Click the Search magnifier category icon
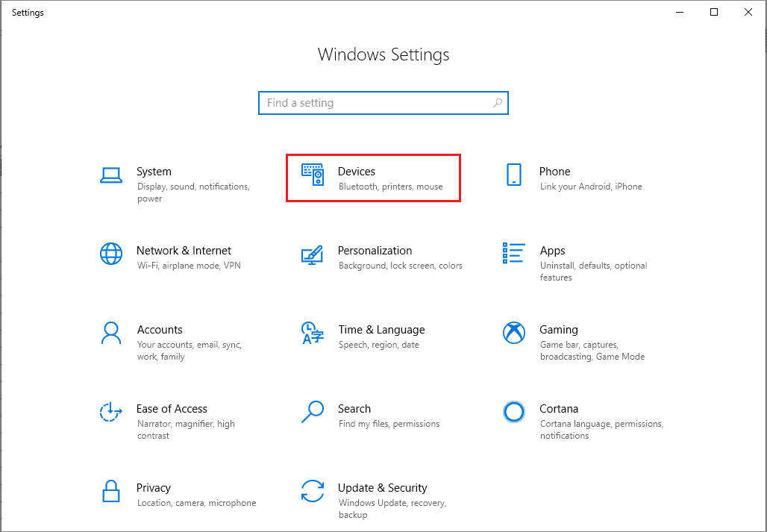The image size is (767, 532). click(x=313, y=412)
